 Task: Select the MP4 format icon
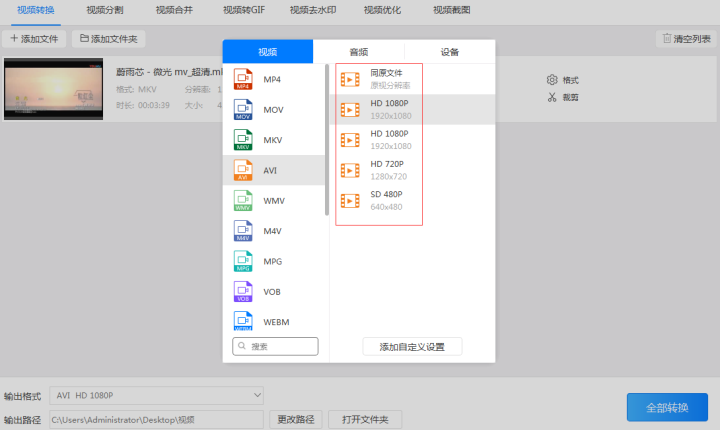tap(243, 79)
